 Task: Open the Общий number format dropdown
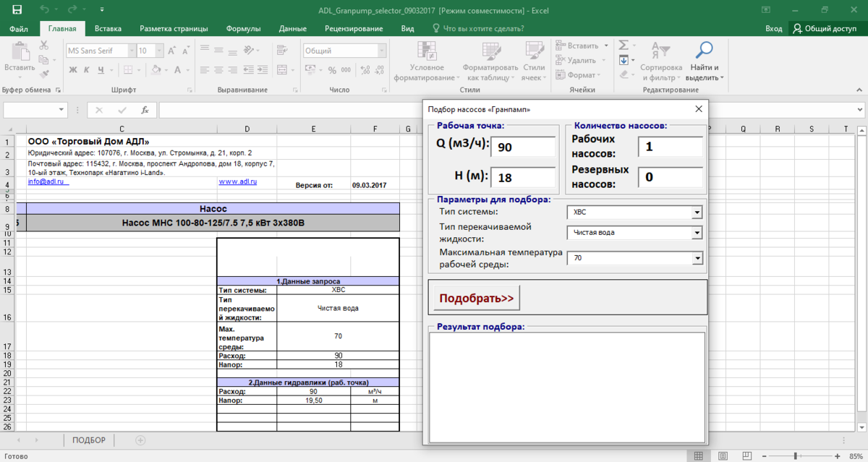coord(381,51)
